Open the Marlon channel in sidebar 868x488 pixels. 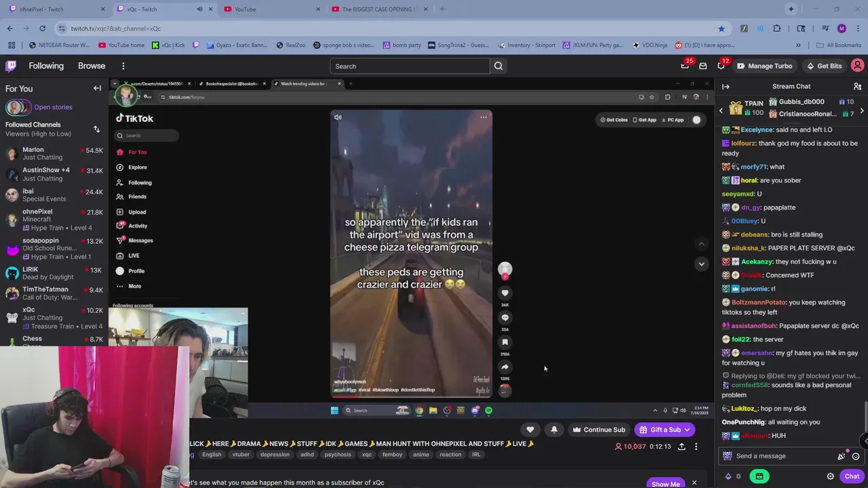coord(54,153)
